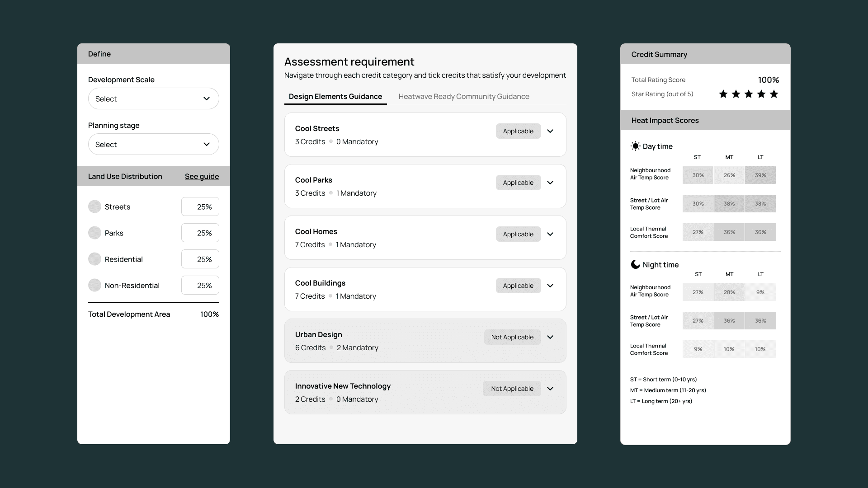The width and height of the screenshot is (868, 488).
Task: Click the Day time sun icon
Action: point(635,146)
